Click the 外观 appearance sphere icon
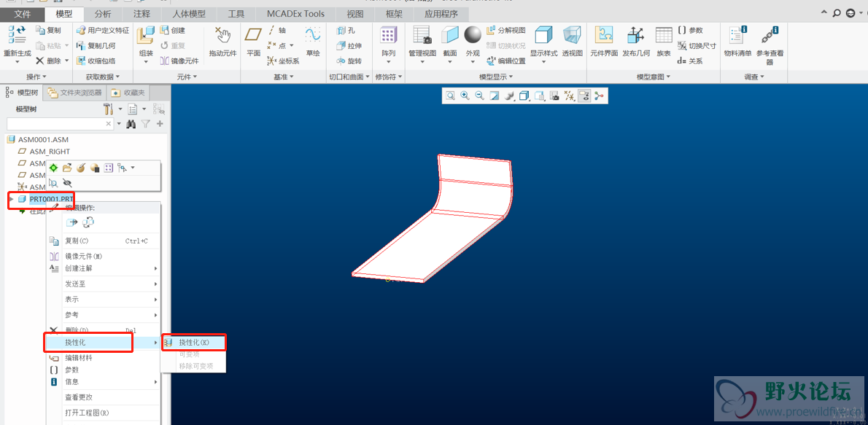 pos(472,36)
